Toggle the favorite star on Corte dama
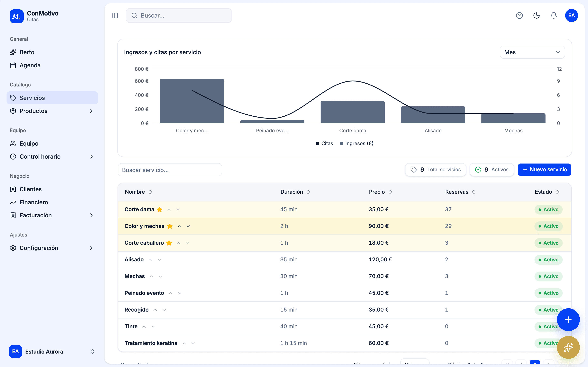This screenshot has width=588, height=367. coord(160,209)
